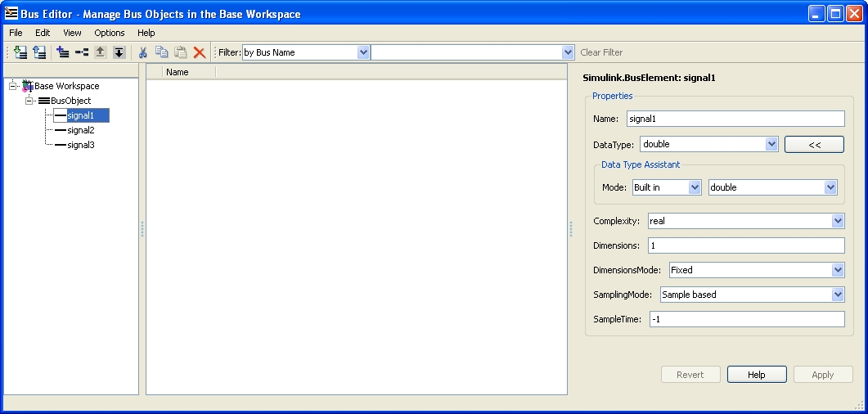
Task: Open the Options menu
Action: pos(110,33)
